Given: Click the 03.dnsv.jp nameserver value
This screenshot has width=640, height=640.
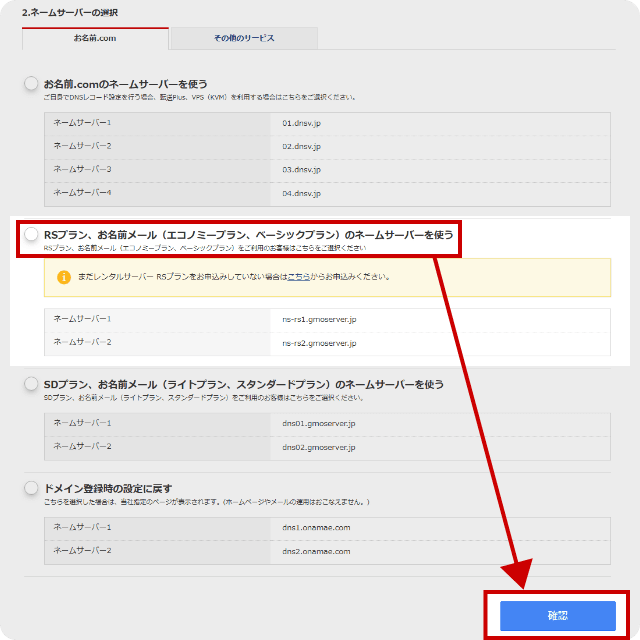Looking at the screenshot, I should (301, 170).
